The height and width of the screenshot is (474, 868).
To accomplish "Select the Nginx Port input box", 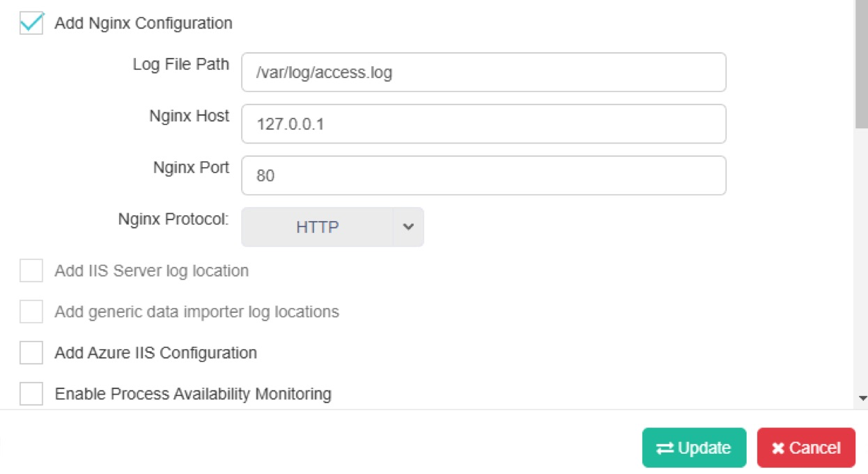I will coord(483,176).
